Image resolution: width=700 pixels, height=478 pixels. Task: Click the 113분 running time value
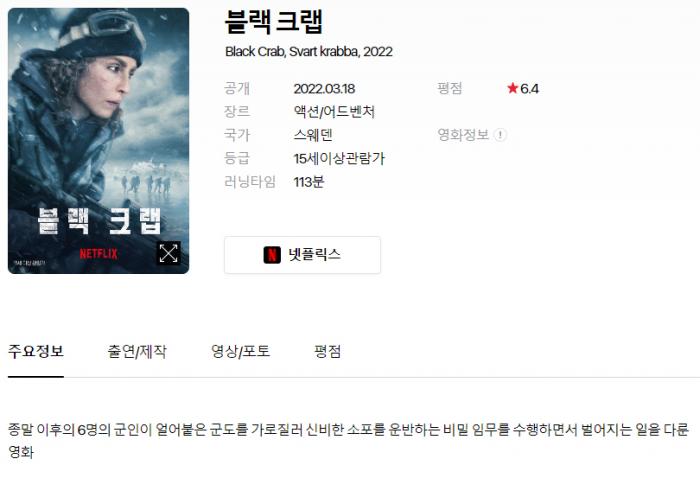coord(308,182)
